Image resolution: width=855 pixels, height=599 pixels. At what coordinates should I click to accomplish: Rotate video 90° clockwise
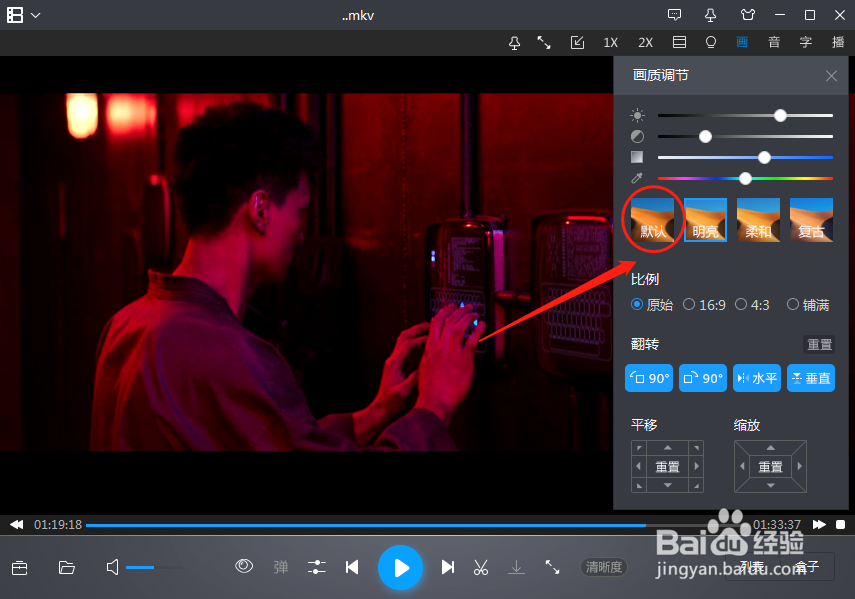[x=703, y=378]
